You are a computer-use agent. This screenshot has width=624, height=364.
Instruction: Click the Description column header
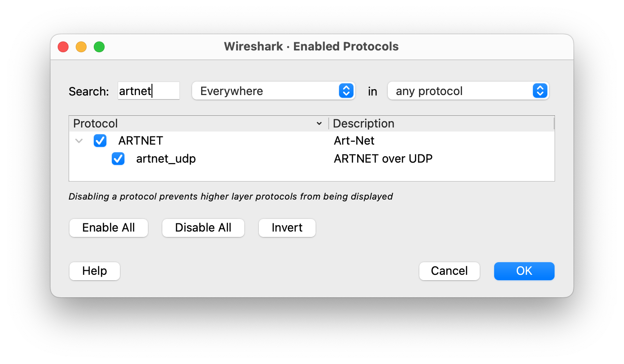[363, 123]
